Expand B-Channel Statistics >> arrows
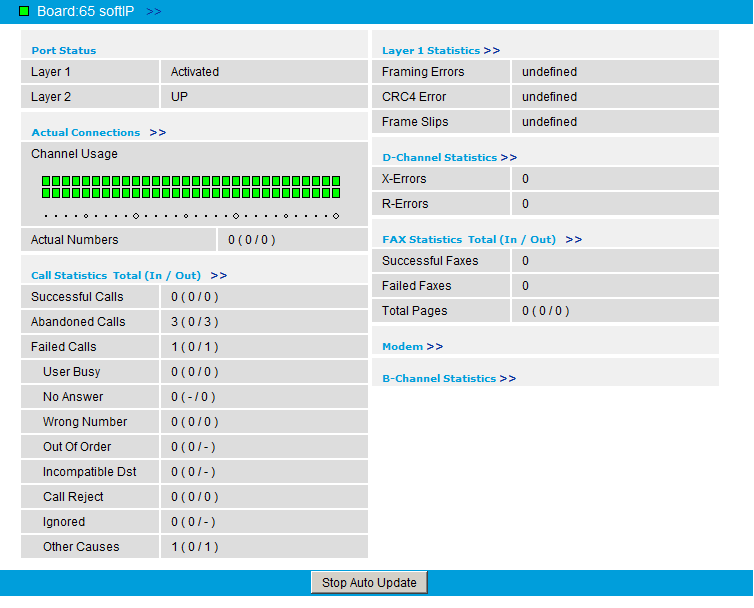754x608 pixels. (x=507, y=378)
